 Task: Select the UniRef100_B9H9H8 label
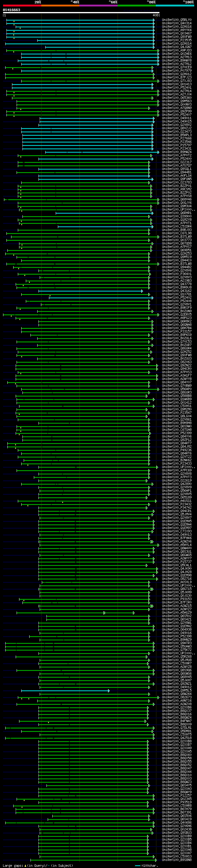[x=177, y=423]
